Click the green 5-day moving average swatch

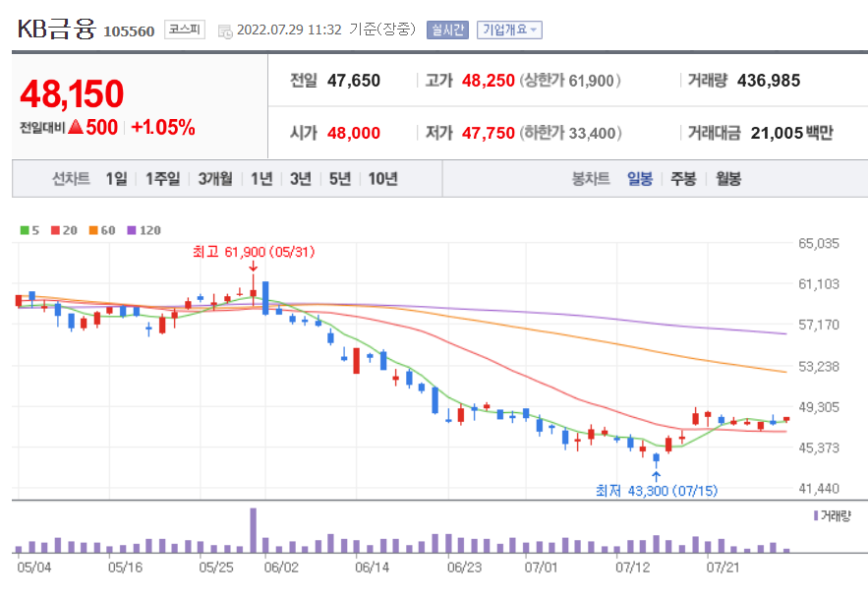tap(25, 230)
